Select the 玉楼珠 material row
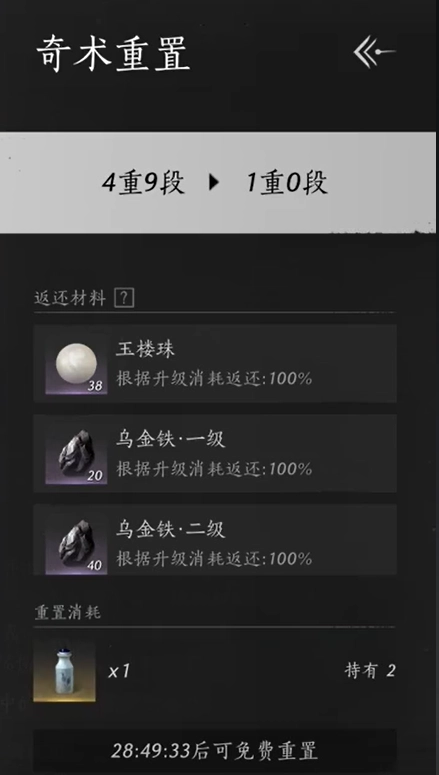 point(215,363)
